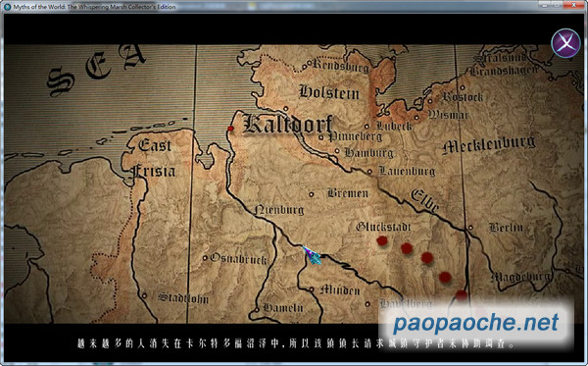Click the red dot marker beside Kaltdorf

tap(230, 129)
